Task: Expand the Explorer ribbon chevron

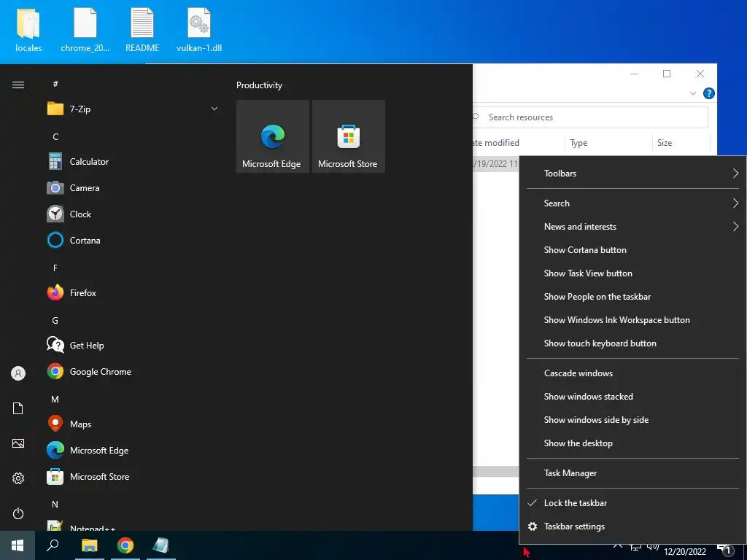Action: click(x=693, y=94)
